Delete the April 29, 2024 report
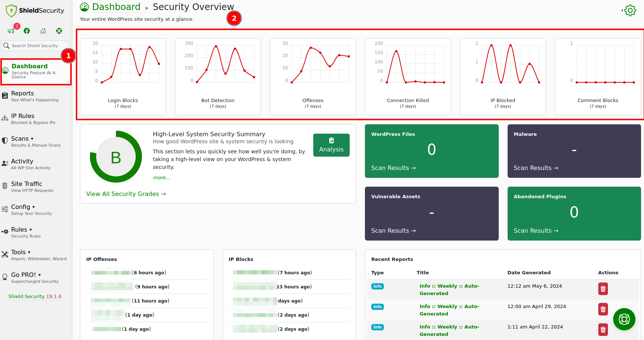The image size is (644, 340). click(x=603, y=309)
